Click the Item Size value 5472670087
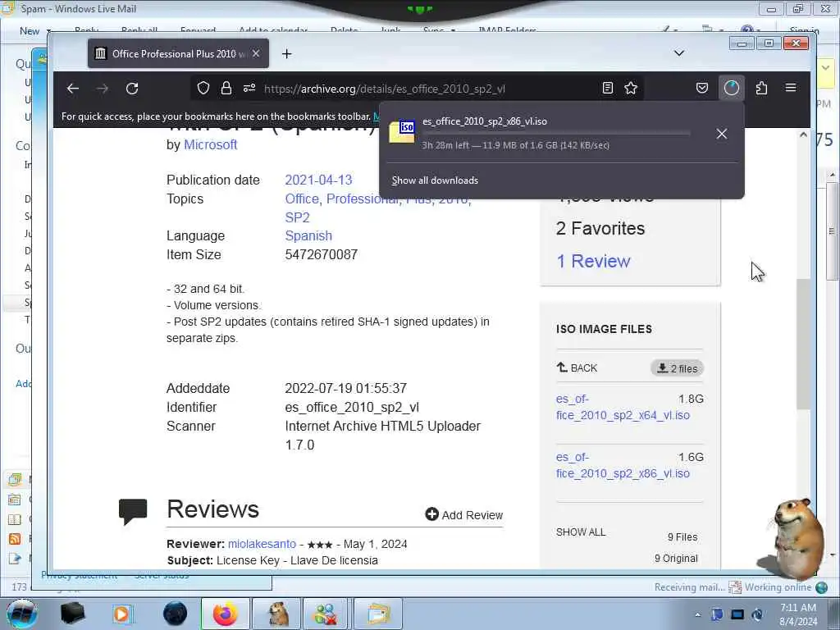The height and width of the screenshot is (630, 840). click(322, 254)
